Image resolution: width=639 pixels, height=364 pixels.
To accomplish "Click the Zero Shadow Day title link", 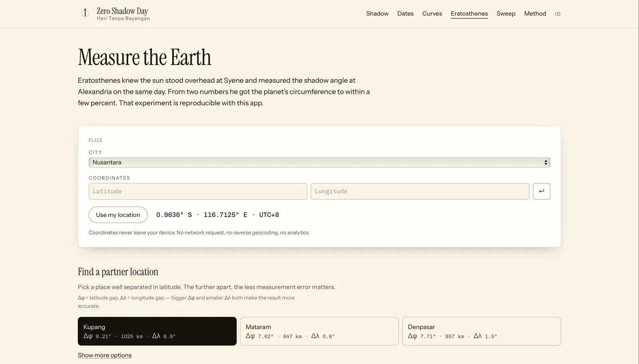I will (x=122, y=11).
